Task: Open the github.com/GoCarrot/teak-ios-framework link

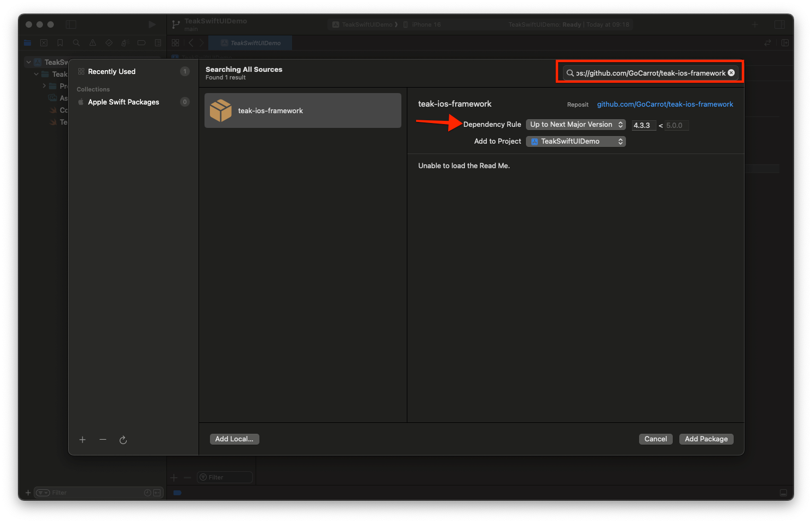Action: (665, 104)
